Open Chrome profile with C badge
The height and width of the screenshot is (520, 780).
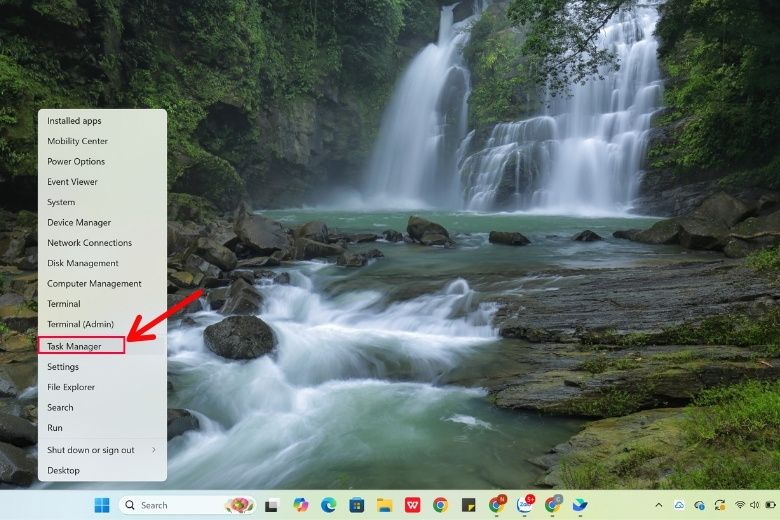tap(553, 504)
